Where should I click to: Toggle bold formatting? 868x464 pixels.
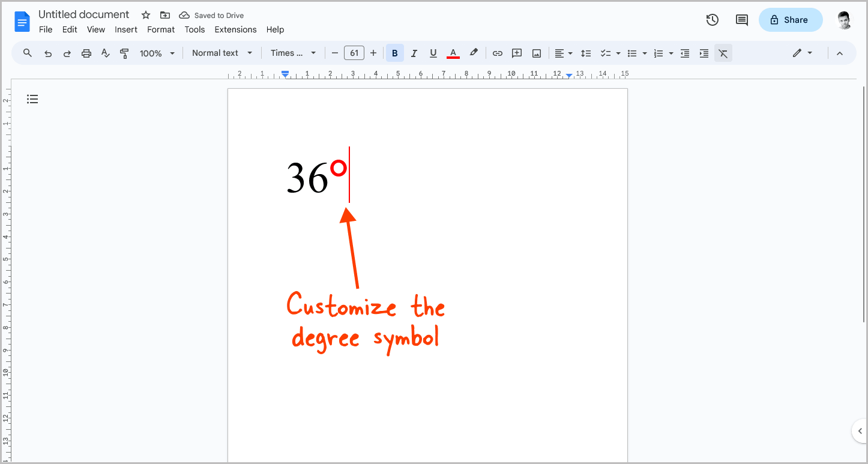point(394,53)
